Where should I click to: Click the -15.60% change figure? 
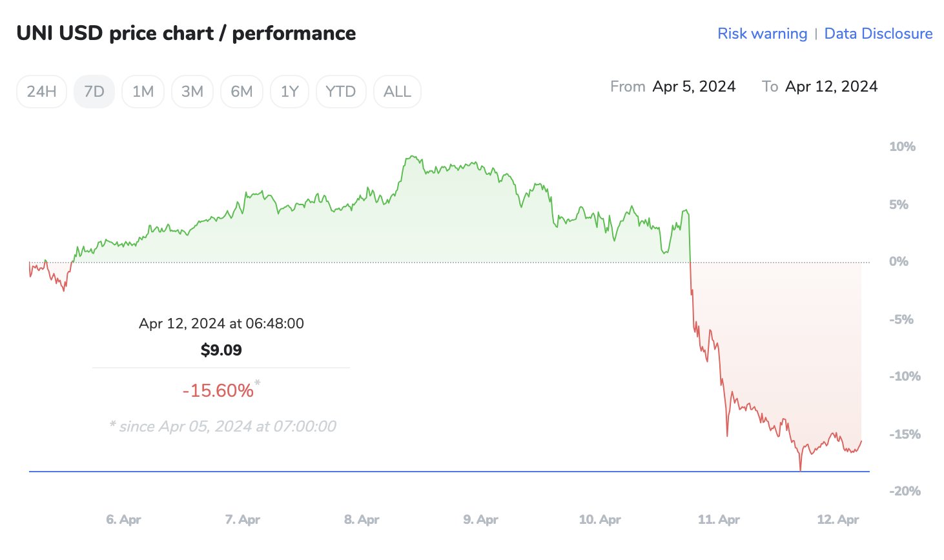pos(218,390)
